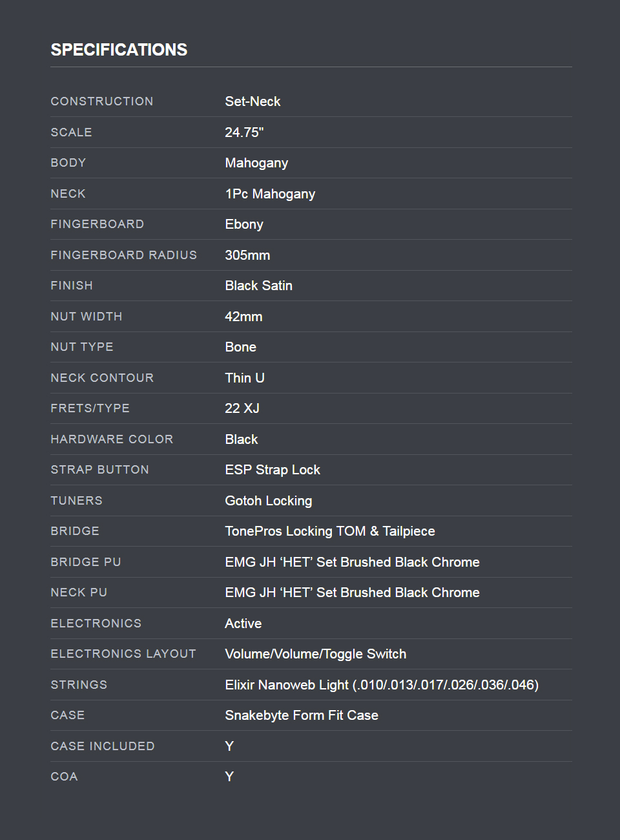
Task: Select the Volume/Volume/Toggle Switch text
Action: click(x=316, y=654)
